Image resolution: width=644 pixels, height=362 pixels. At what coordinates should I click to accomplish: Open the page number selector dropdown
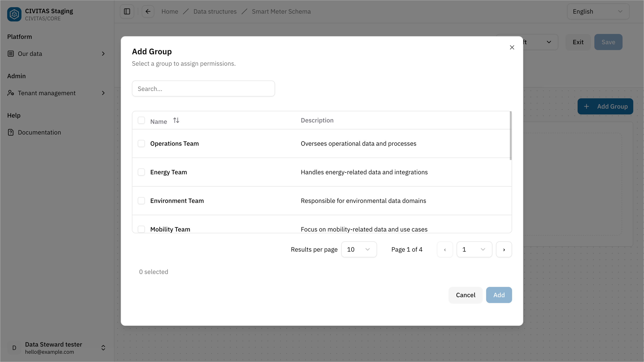tap(474, 249)
